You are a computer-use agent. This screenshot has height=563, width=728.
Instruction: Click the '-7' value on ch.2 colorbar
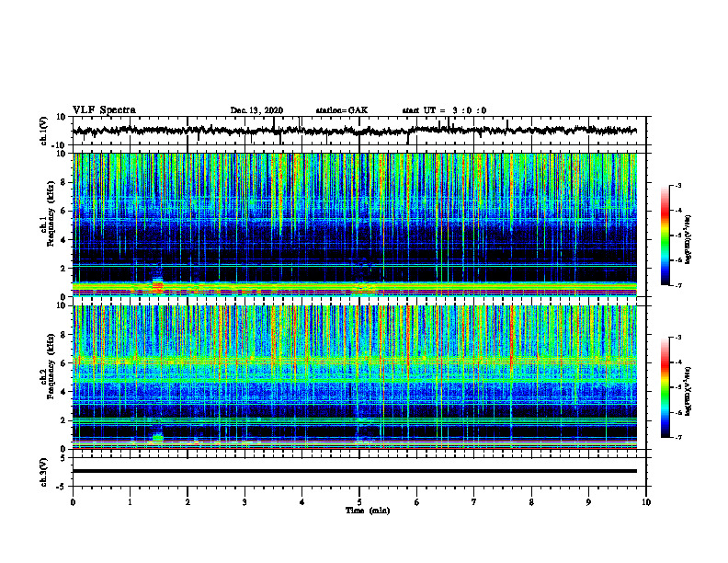(x=677, y=437)
